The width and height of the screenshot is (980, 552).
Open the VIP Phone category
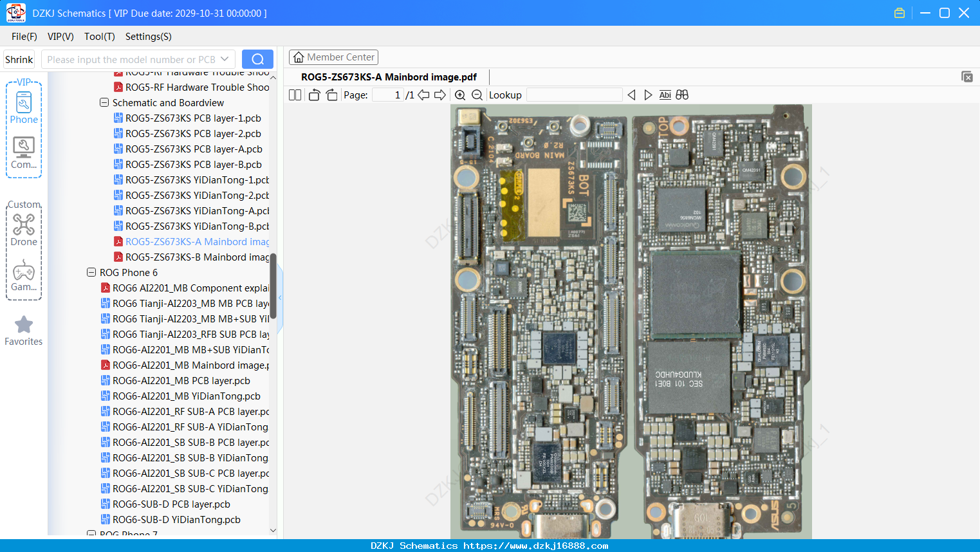[x=24, y=107]
